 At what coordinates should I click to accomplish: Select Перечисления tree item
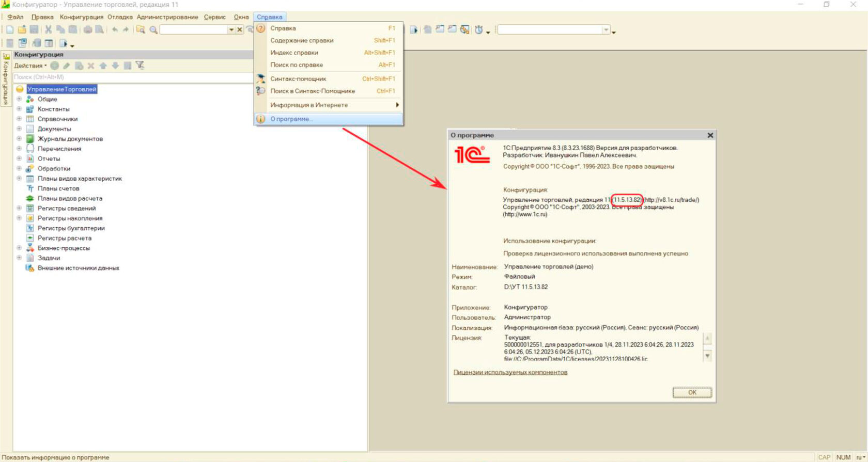coord(59,149)
